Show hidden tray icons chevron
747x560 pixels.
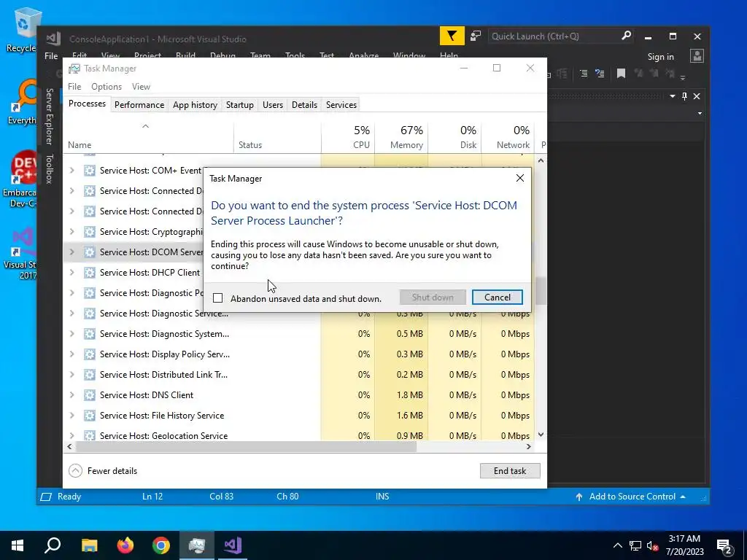click(x=617, y=545)
